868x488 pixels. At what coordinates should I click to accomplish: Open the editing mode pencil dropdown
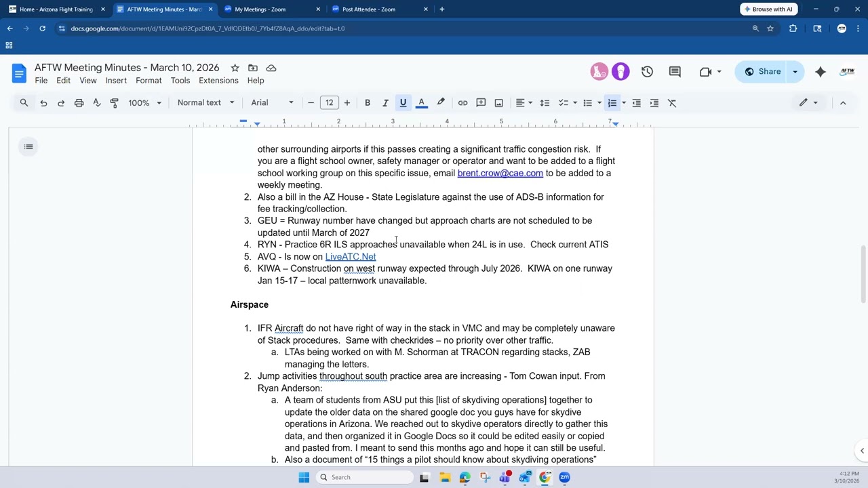click(808, 103)
